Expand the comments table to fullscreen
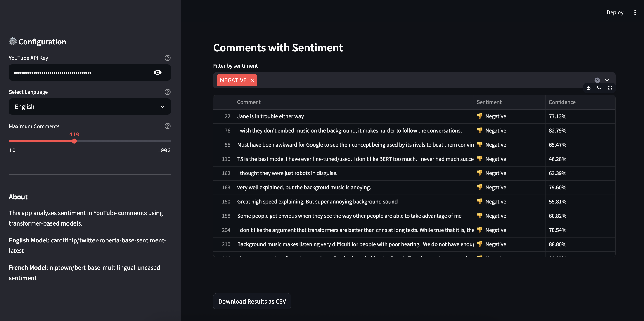Viewport: 644px width, 321px height. click(x=610, y=88)
